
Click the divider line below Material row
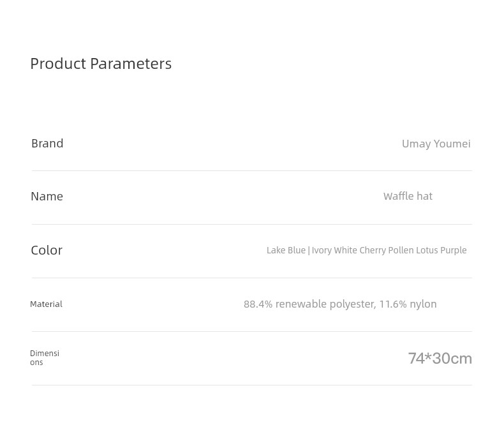coord(251,331)
